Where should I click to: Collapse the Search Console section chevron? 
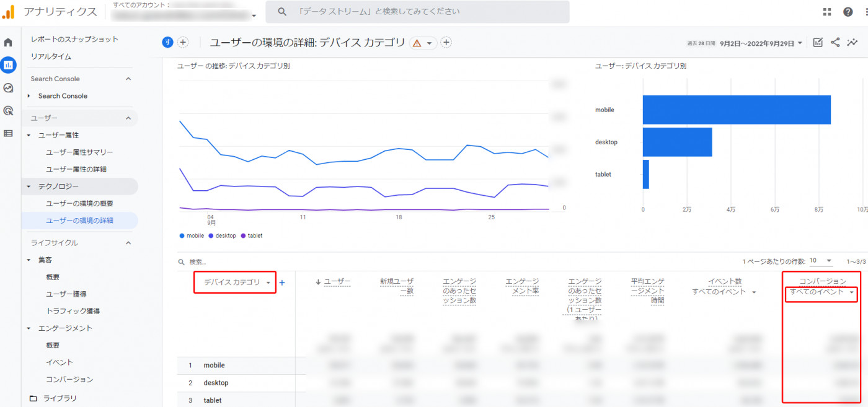point(128,79)
